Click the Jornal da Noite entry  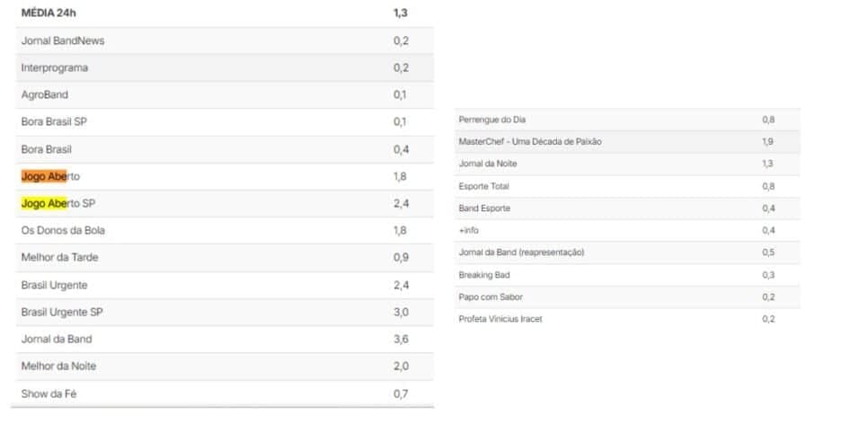coord(627,164)
